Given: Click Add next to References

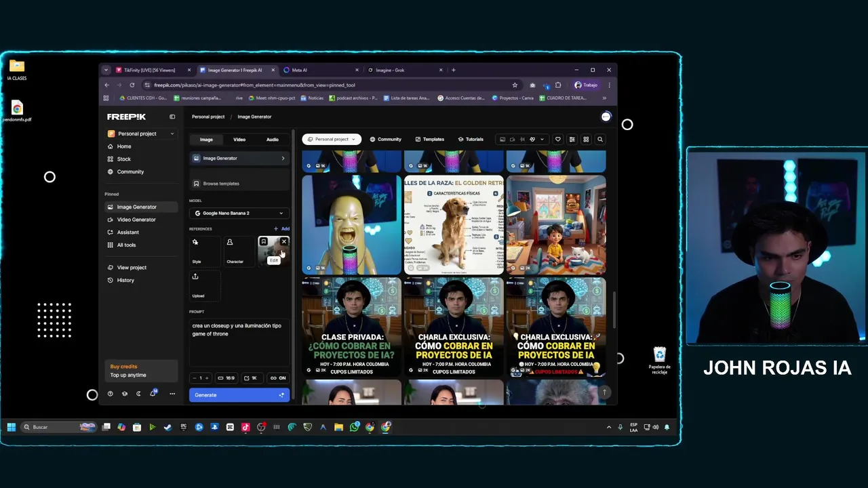Looking at the screenshot, I should (x=281, y=229).
